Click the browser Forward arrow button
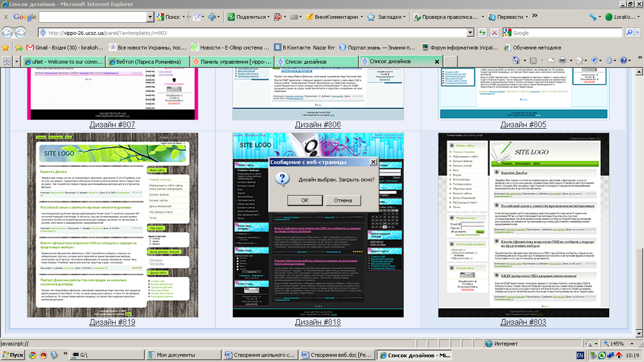Screen dimensions: 644x362 tap(20, 33)
